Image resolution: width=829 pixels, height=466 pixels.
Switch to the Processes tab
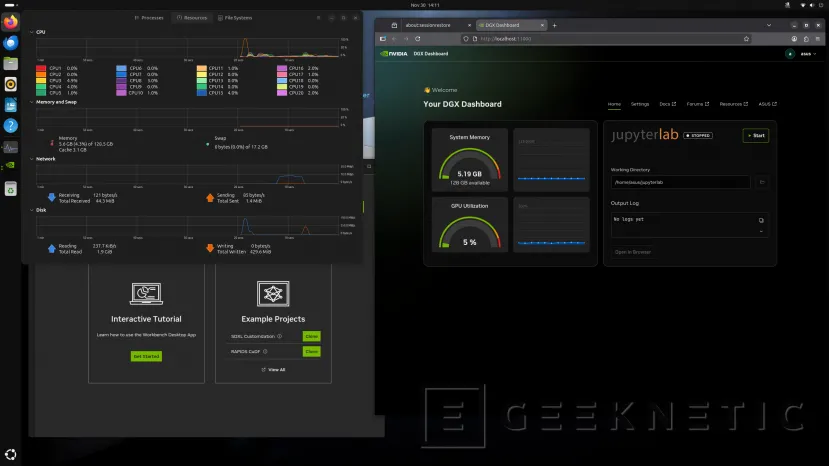[x=149, y=18]
